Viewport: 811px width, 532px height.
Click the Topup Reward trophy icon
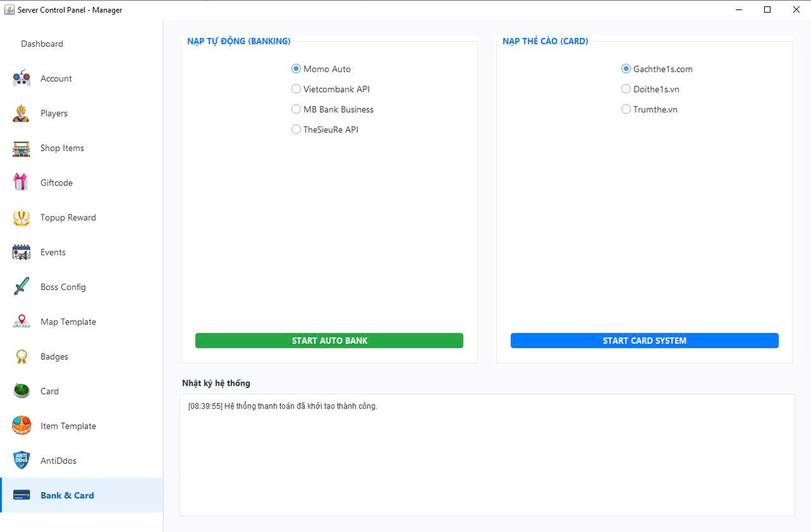pos(22,217)
